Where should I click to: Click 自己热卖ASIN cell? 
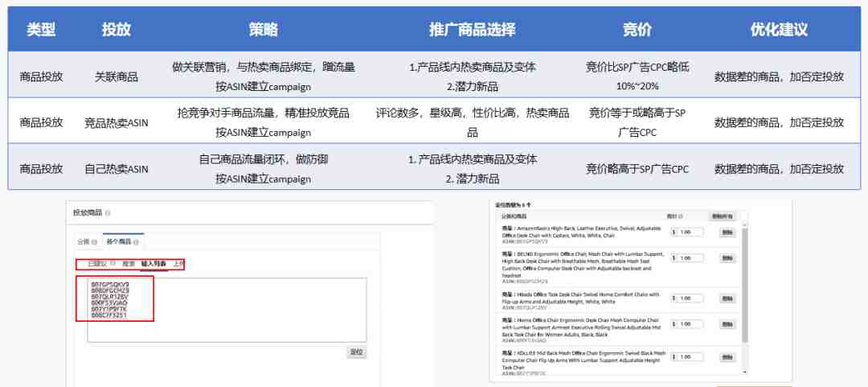click(x=117, y=168)
